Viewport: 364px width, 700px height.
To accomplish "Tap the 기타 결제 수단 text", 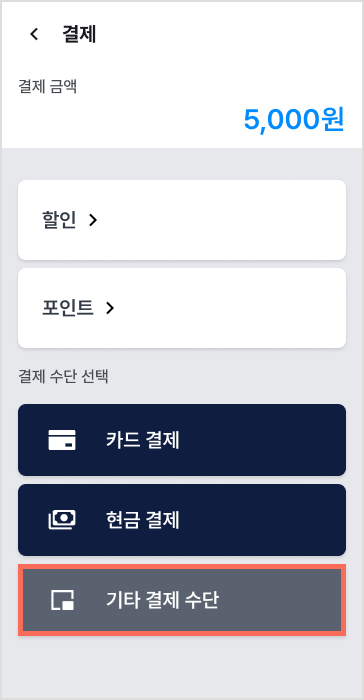I will tap(162, 600).
